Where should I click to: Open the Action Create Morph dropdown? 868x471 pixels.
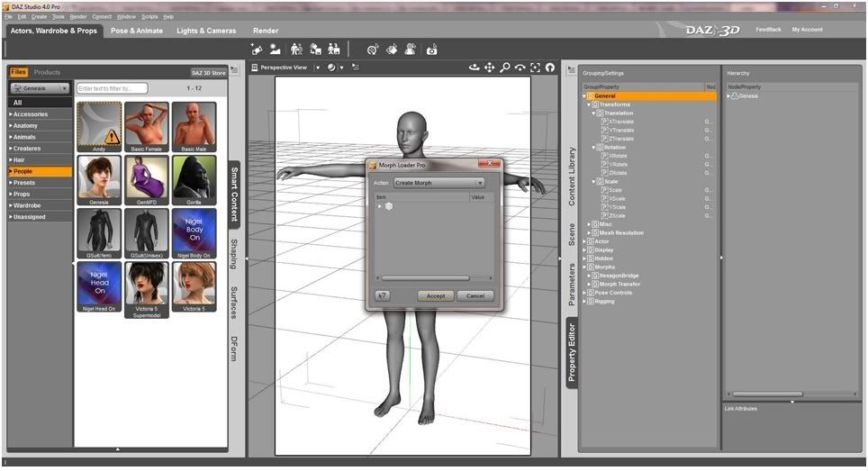[439, 183]
